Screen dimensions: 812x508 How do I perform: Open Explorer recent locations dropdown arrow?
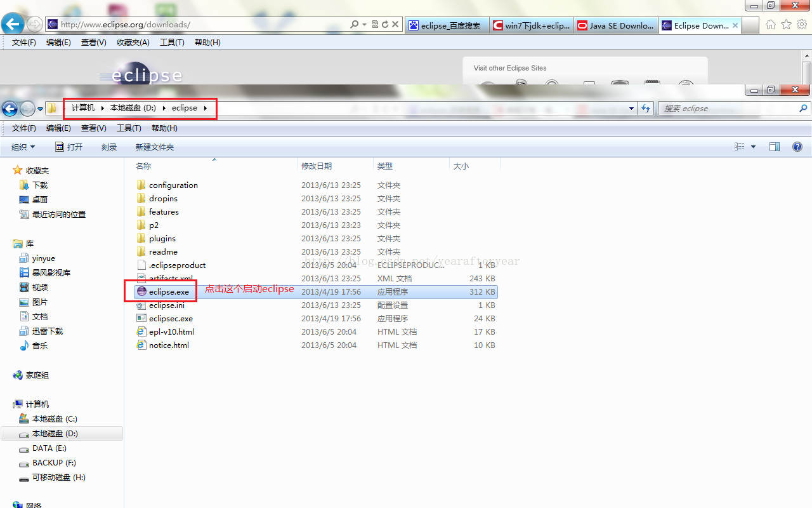tap(41, 109)
